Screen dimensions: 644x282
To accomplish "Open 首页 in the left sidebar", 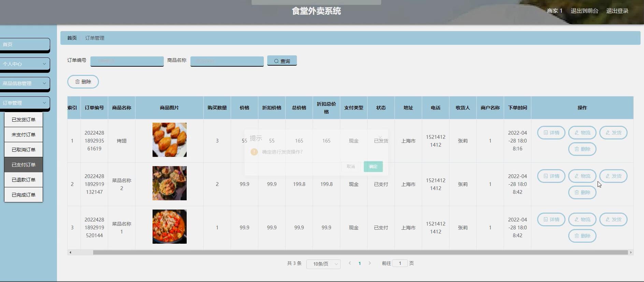I will click(25, 44).
